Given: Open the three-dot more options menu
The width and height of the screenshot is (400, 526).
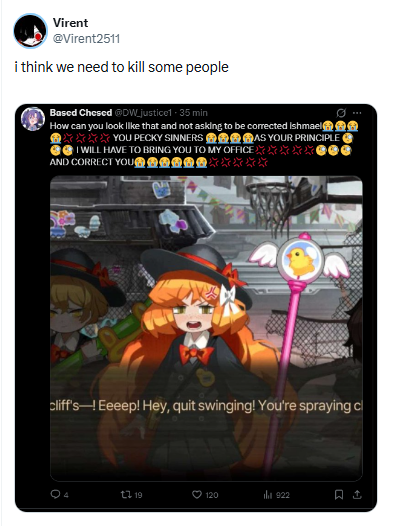Looking at the screenshot, I should pos(357,113).
